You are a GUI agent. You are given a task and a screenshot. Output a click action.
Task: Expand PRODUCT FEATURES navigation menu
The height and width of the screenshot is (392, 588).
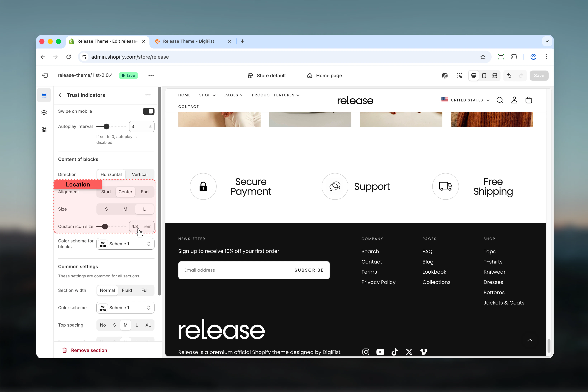click(276, 95)
